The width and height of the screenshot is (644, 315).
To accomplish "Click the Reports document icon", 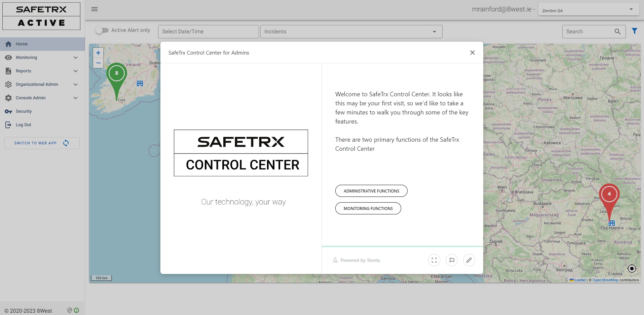I will pos(8,71).
